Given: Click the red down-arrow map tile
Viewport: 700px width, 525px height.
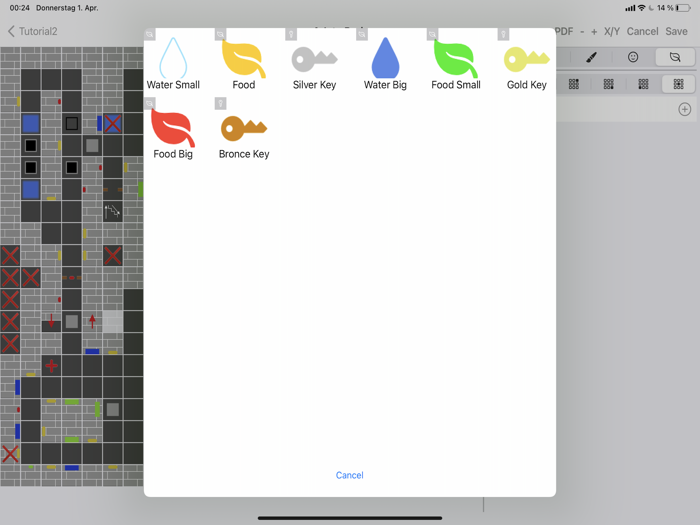Looking at the screenshot, I should tap(51, 321).
